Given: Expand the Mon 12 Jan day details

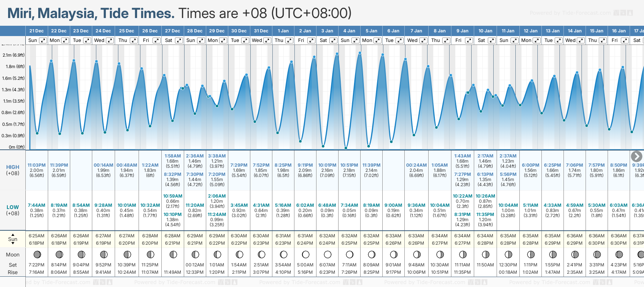Looking at the screenshot, I should pyautogui.click(x=537, y=40).
